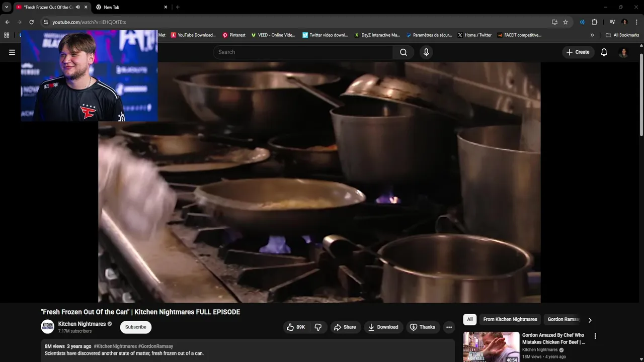
Task: Open Kitchen Nightmares channel name link
Action: click(82, 324)
